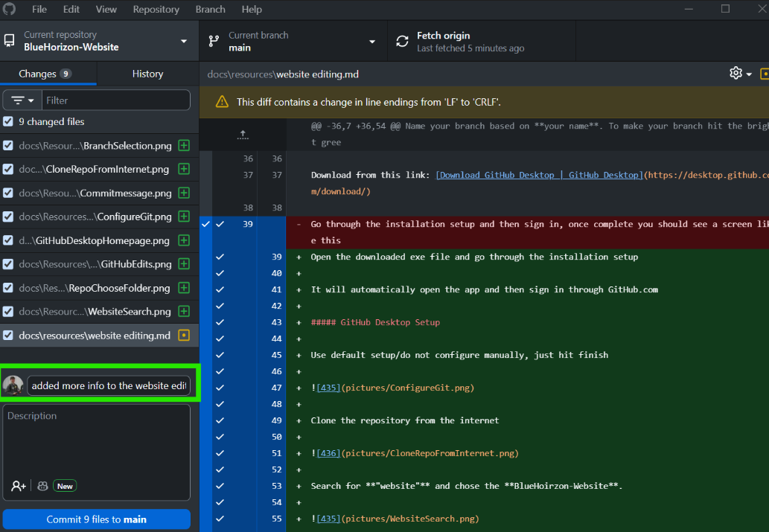Open the Help menu
Image resolution: width=769 pixels, height=532 pixels.
pos(252,10)
